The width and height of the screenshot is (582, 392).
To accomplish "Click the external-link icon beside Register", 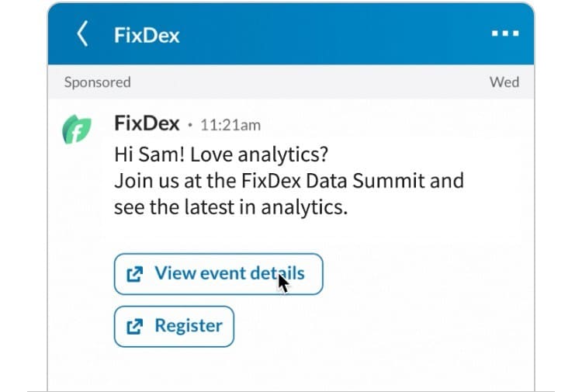I will (x=135, y=327).
